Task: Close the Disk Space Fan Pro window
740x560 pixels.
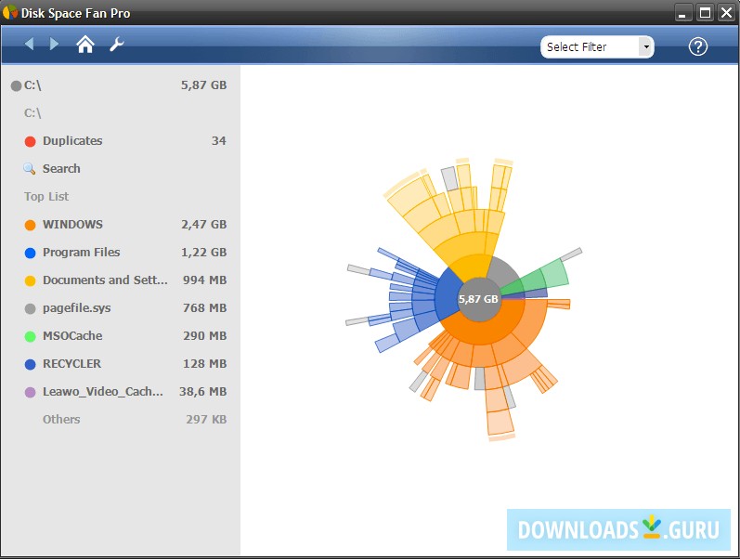Action: pos(727,13)
